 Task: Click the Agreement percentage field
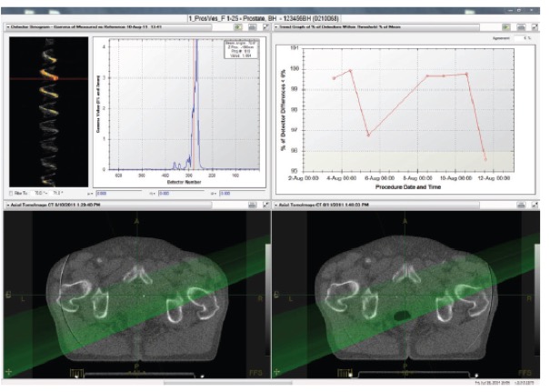(519, 38)
